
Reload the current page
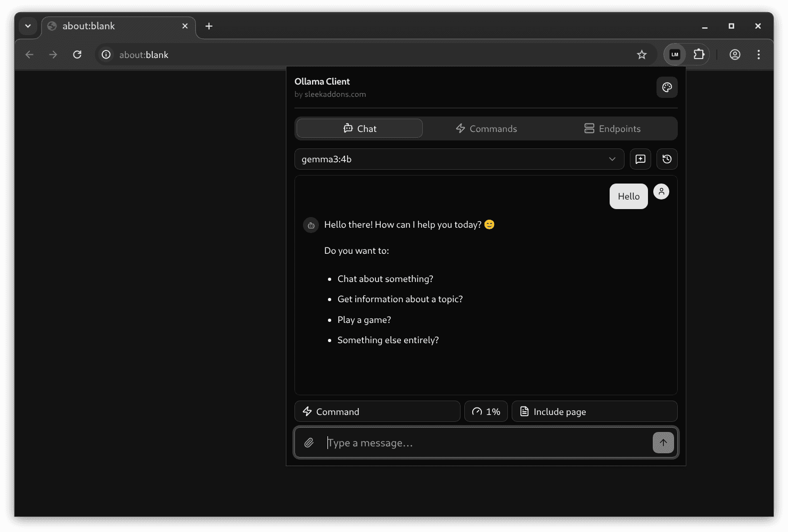(x=77, y=54)
